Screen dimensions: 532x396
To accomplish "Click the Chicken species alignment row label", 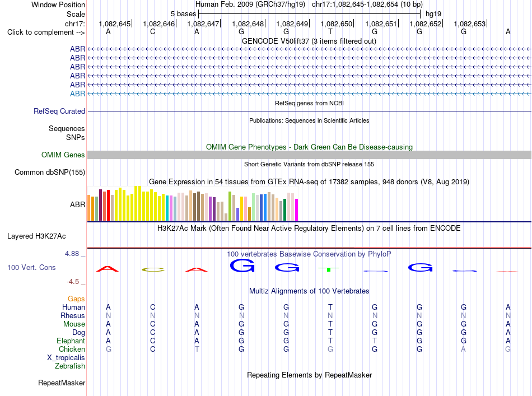I will click(x=72, y=349).
